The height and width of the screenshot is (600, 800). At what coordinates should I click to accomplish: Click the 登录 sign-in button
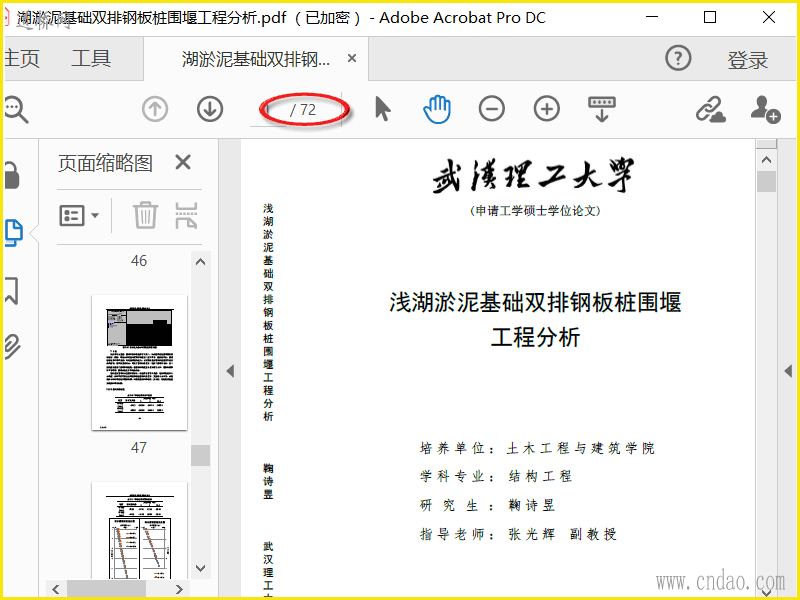[747, 60]
